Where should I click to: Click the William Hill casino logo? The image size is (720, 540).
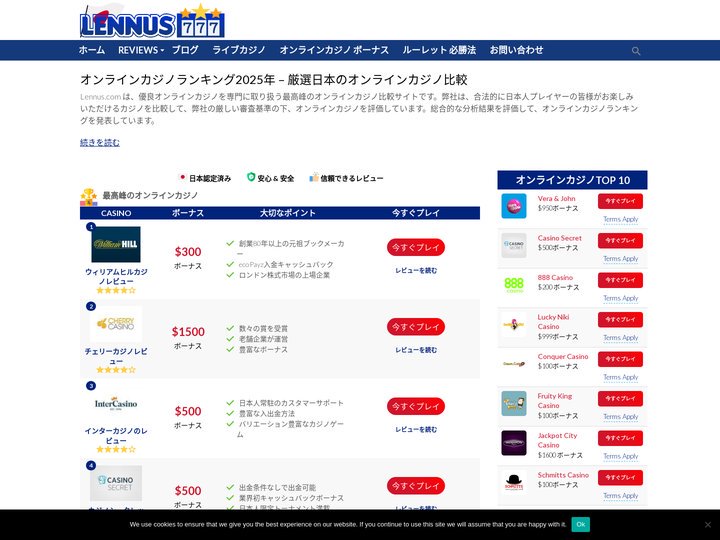click(116, 244)
